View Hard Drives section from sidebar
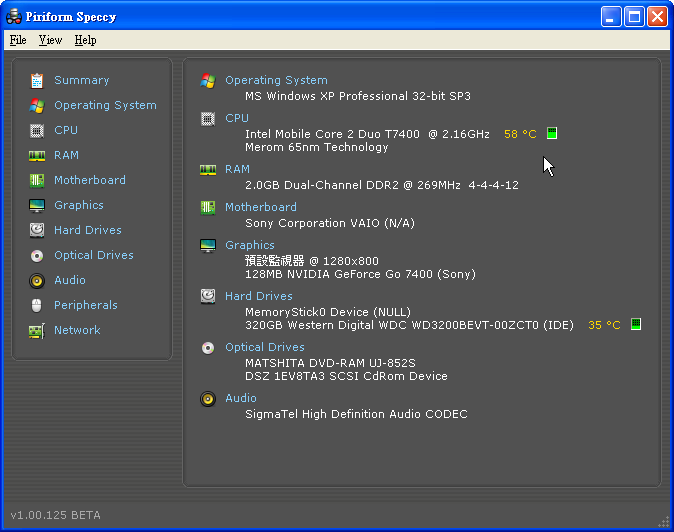The image size is (674, 532). point(88,230)
